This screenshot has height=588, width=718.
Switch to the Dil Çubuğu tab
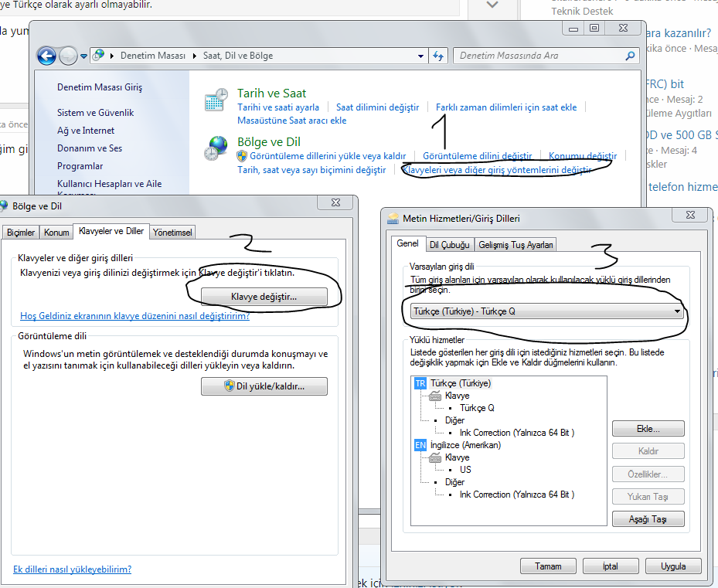(449, 245)
